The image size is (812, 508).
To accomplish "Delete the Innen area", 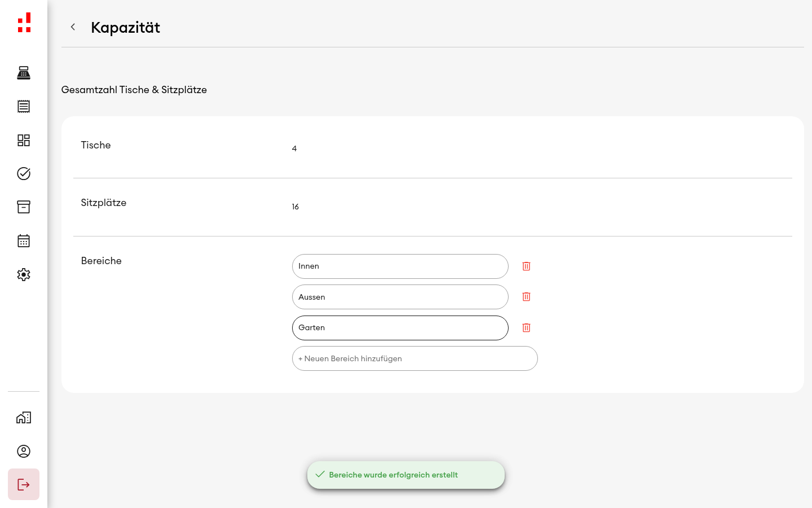I will [526, 266].
